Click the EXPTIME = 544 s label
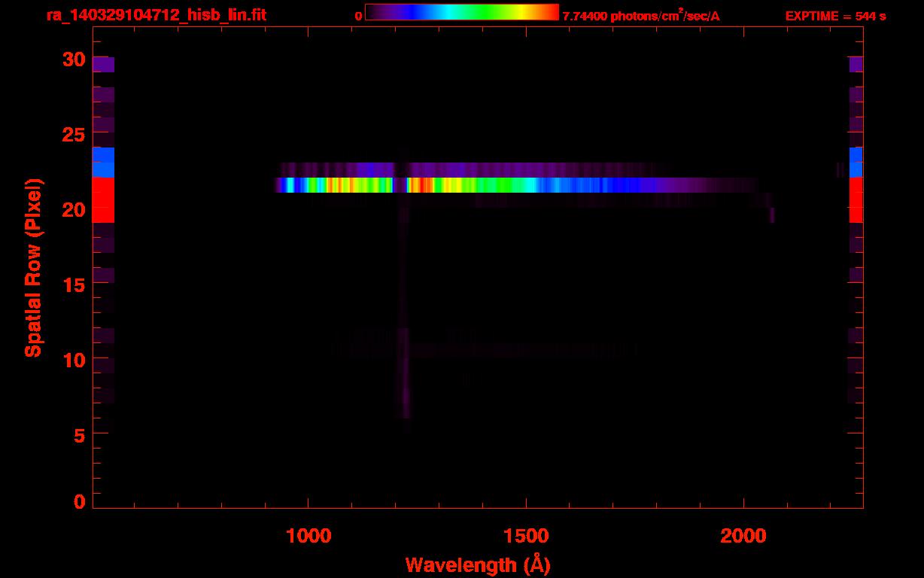 click(835, 16)
